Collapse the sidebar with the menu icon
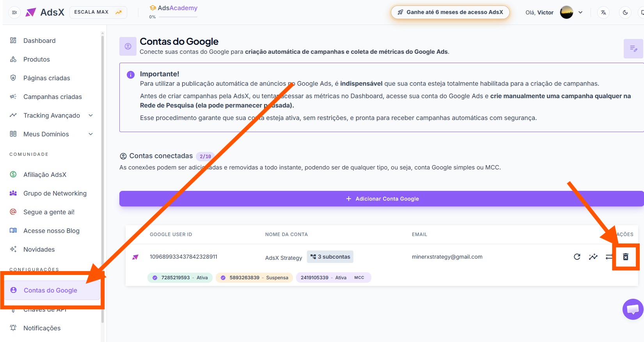The height and width of the screenshot is (342, 644). pyautogui.click(x=14, y=12)
